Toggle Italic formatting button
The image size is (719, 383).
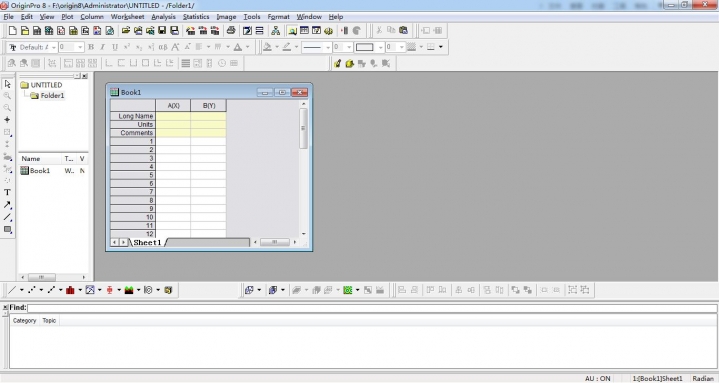103,47
